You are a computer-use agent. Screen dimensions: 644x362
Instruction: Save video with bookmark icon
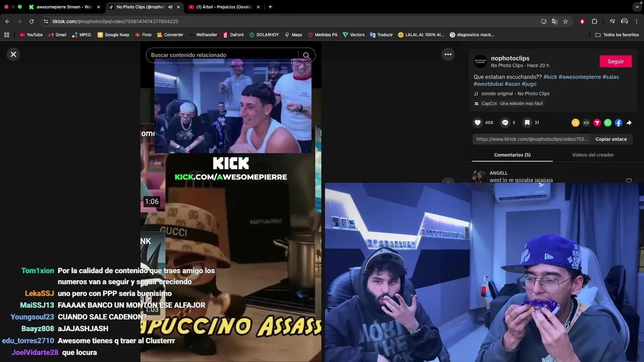(527, 123)
